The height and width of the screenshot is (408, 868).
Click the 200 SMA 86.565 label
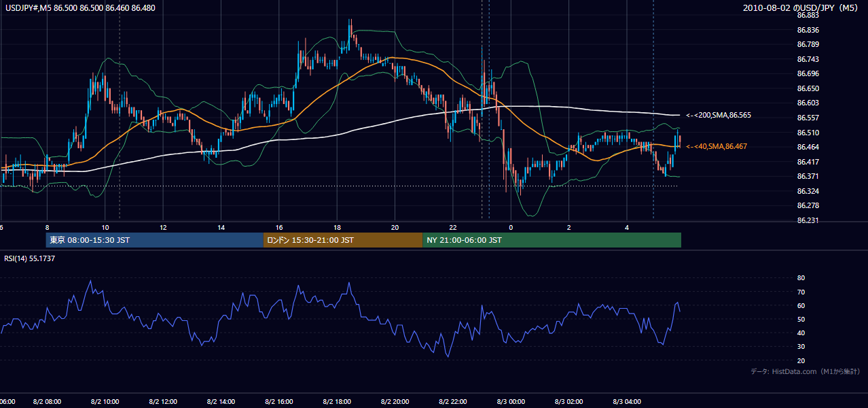(718, 116)
